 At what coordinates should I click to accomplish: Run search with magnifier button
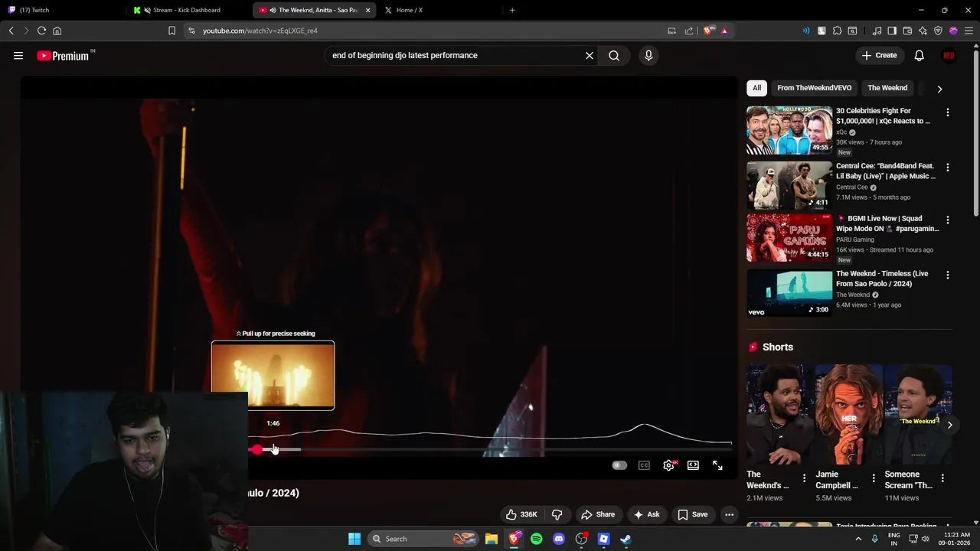point(614,55)
